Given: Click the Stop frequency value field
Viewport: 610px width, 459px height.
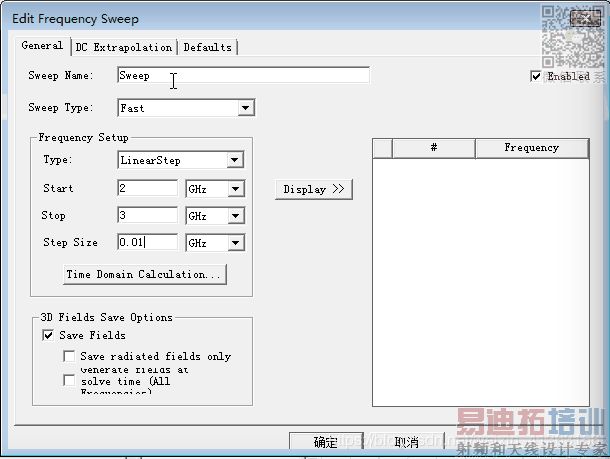Looking at the screenshot, I should tap(147, 215).
